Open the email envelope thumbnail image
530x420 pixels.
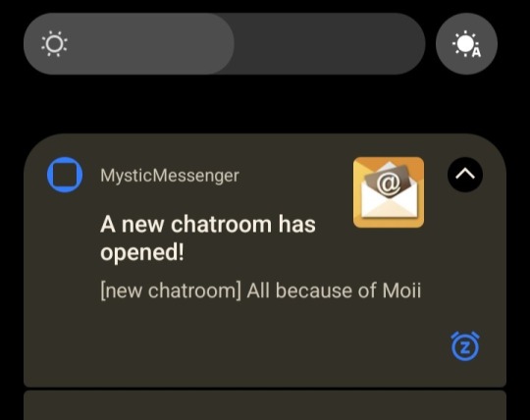tap(389, 192)
